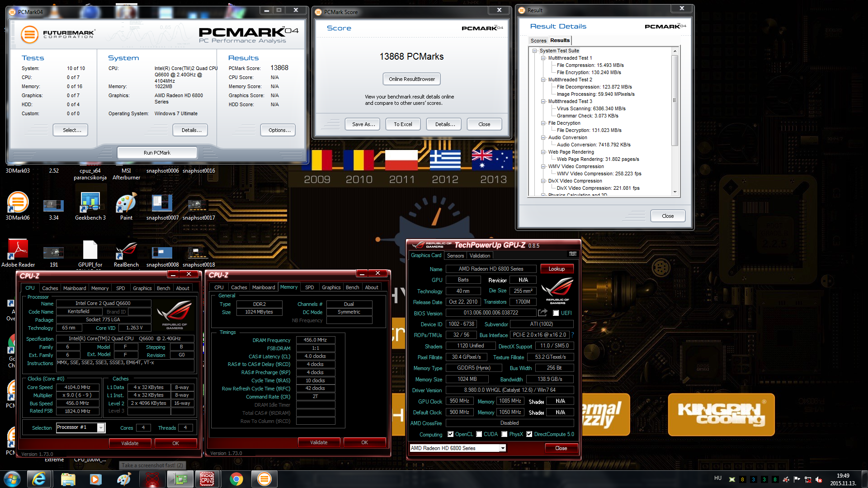Collapse the Multithreaded Test 3 node
The width and height of the screenshot is (868, 488).
[x=543, y=101]
